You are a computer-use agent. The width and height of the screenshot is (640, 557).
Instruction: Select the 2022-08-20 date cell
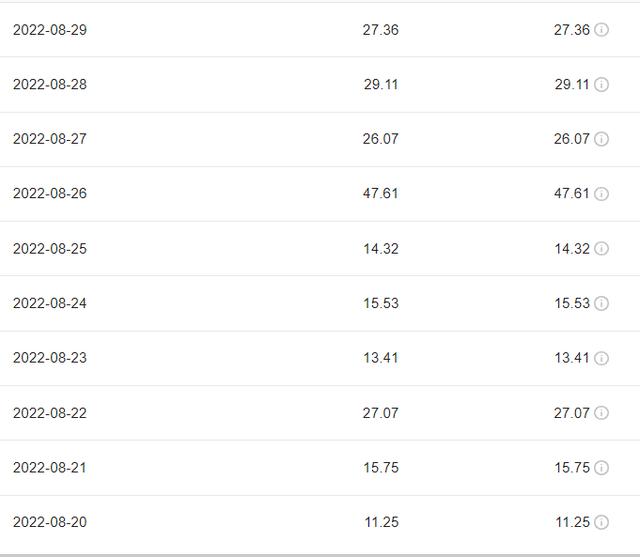50,522
